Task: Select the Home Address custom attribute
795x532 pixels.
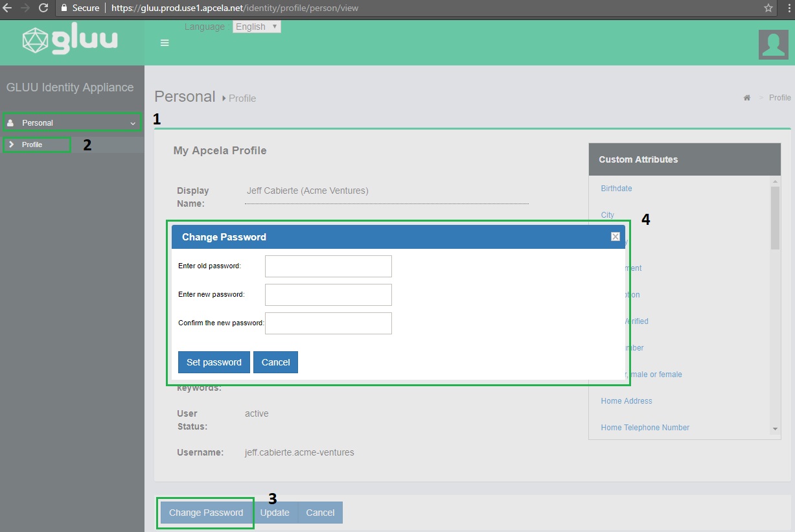Action: click(x=627, y=401)
